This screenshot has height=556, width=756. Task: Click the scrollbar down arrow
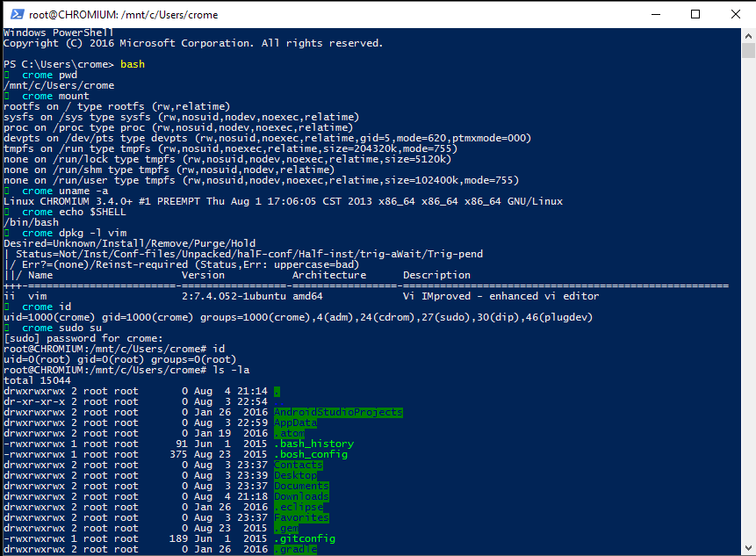coord(748,548)
